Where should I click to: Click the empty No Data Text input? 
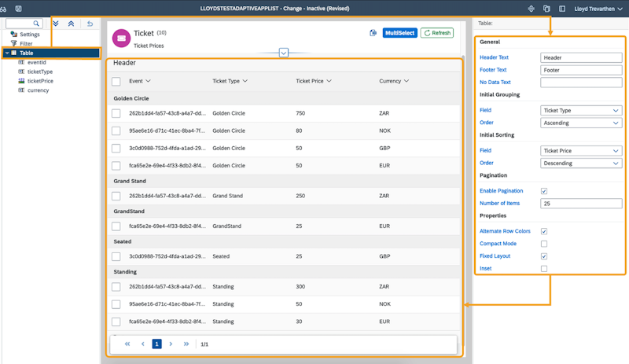click(581, 83)
